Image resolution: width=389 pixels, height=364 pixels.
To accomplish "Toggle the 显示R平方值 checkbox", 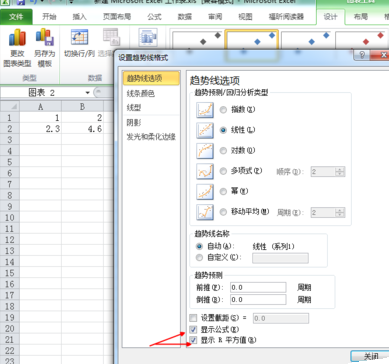I will (x=193, y=340).
